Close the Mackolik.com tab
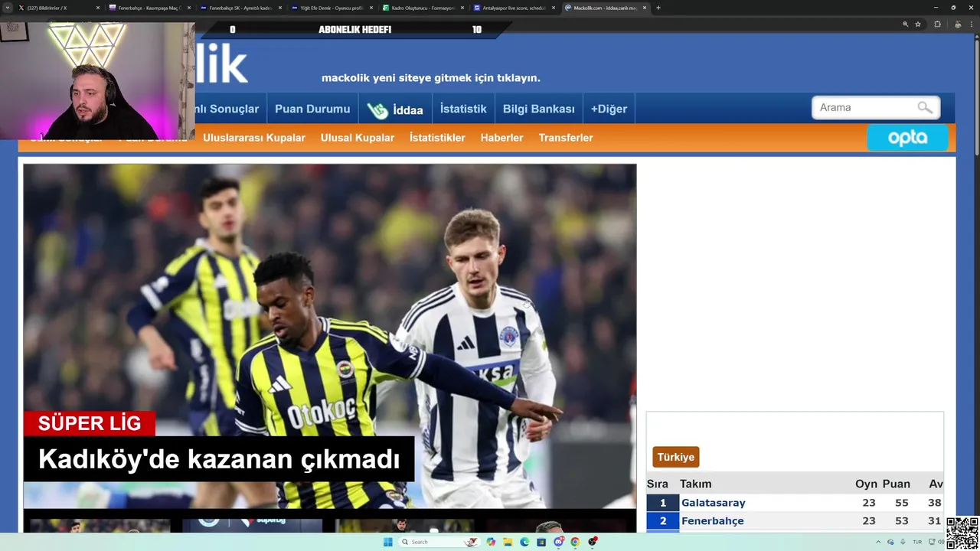Viewport: 980px width, 551px height. (645, 8)
